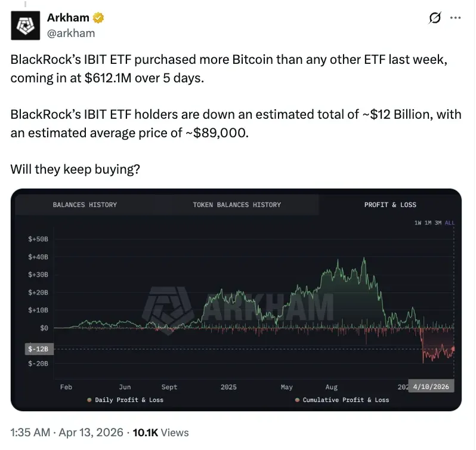This screenshot has width=476, height=450.
Task: Select the Profit & Loss tab
Action: point(390,205)
